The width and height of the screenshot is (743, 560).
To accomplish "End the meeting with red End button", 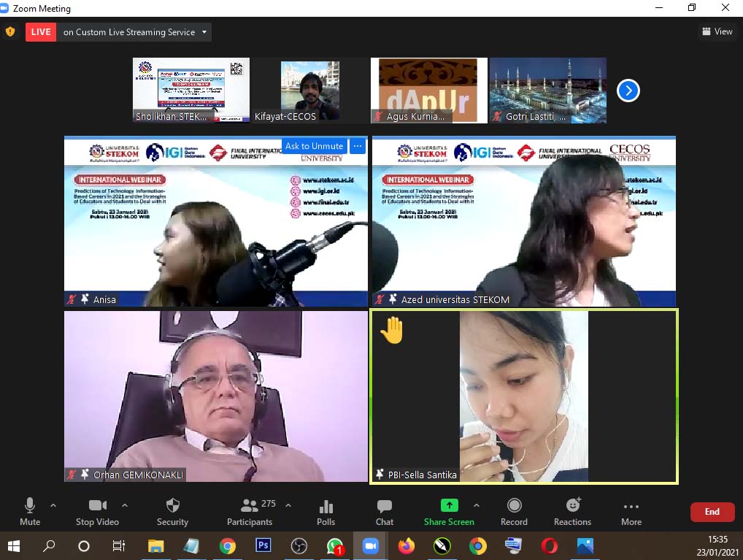I will 712,512.
